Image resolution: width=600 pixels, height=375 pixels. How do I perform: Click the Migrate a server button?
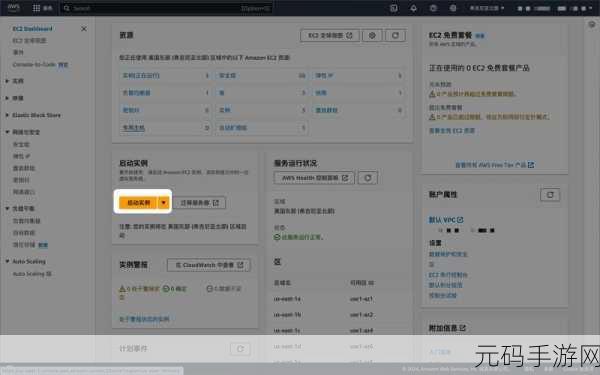(x=199, y=203)
